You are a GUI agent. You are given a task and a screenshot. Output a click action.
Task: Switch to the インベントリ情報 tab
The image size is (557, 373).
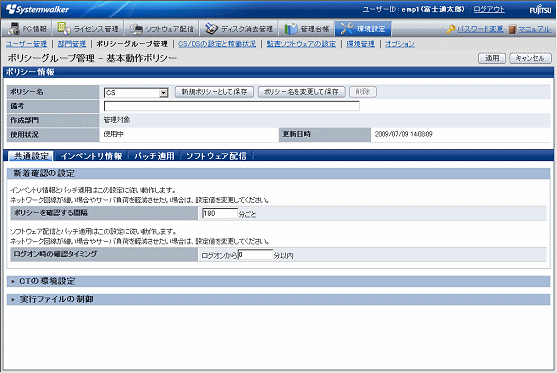[x=92, y=156]
